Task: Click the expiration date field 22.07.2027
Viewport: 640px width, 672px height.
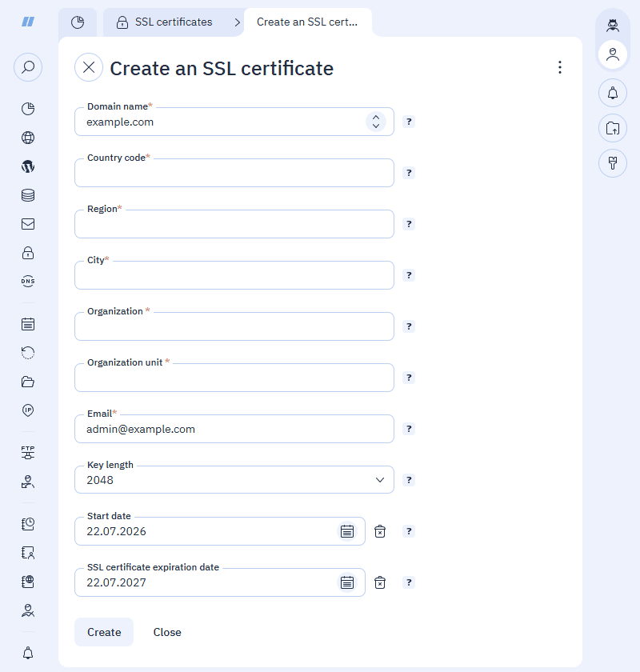Action: tap(219, 582)
